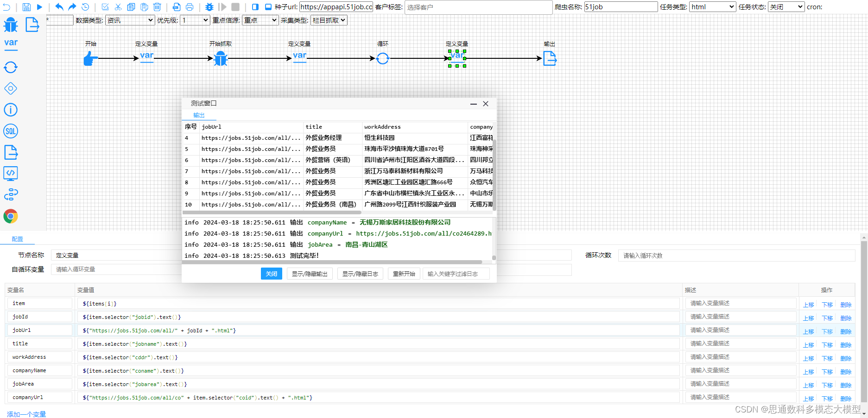Select the sub-process flow node in left palette
868x418 pixels.
(x=11, y=195)
